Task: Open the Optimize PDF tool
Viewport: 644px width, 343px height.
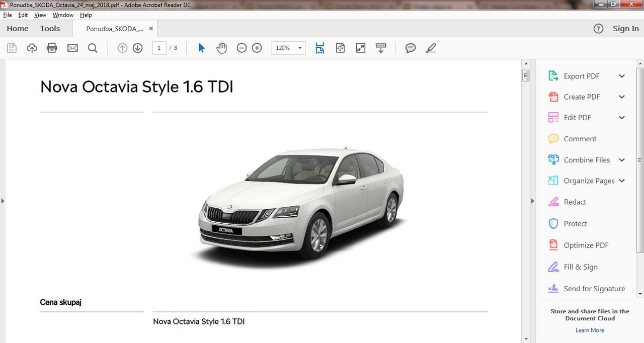Action: [586, 245]
